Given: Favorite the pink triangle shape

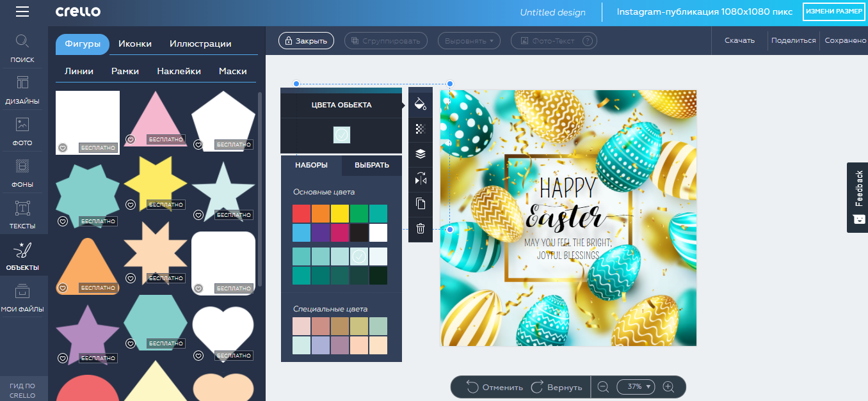Looking at the screenshot, I should (131, 139).
